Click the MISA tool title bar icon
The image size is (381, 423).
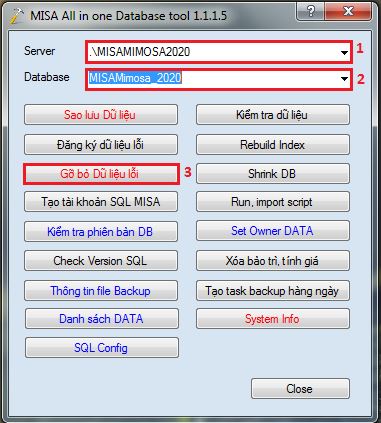[x=16, y=16]
